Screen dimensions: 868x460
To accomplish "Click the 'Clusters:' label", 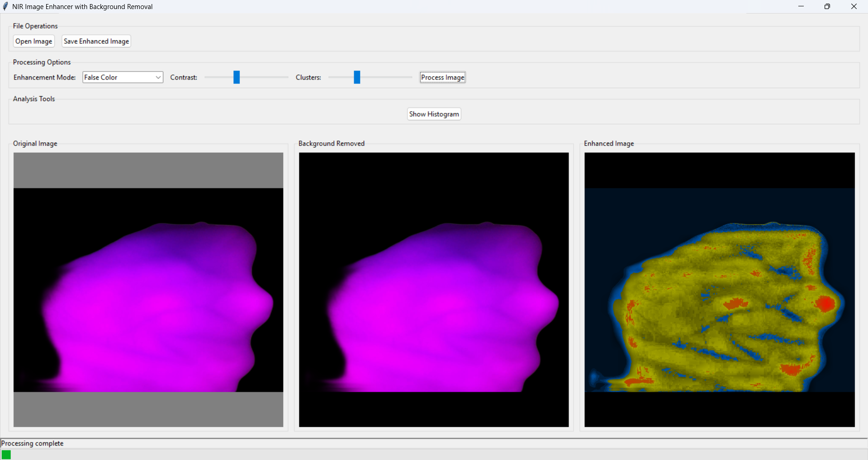I will click(308, 77).
